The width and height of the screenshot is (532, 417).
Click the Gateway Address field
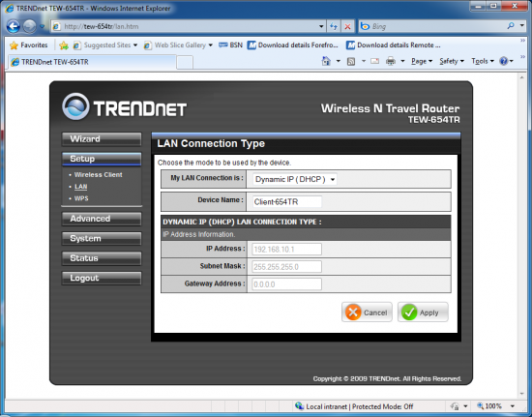click(287, 284)
